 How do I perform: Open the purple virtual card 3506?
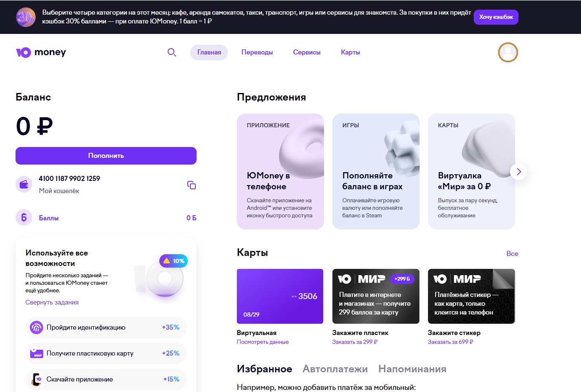280,296
